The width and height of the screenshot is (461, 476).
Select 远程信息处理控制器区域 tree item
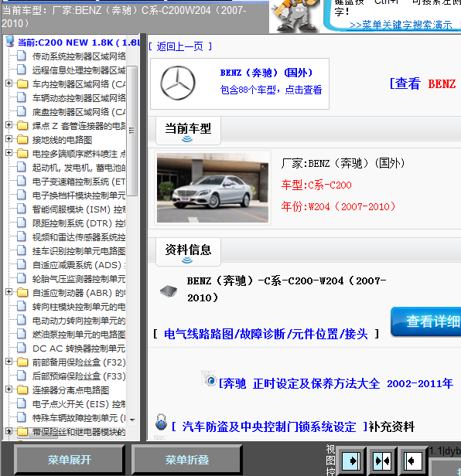click(x=79, y=70)
